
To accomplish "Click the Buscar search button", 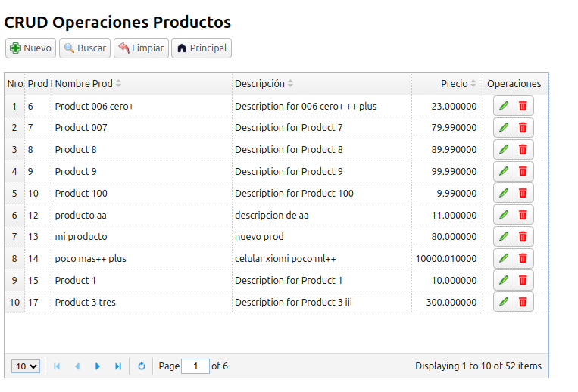I will [85, 48].
